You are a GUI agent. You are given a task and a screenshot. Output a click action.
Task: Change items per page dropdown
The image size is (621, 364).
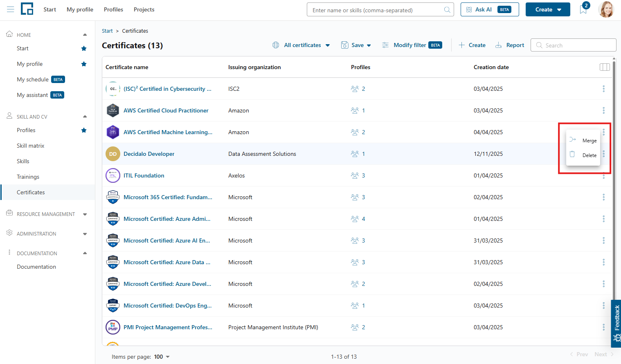click(x=162, y=357)
